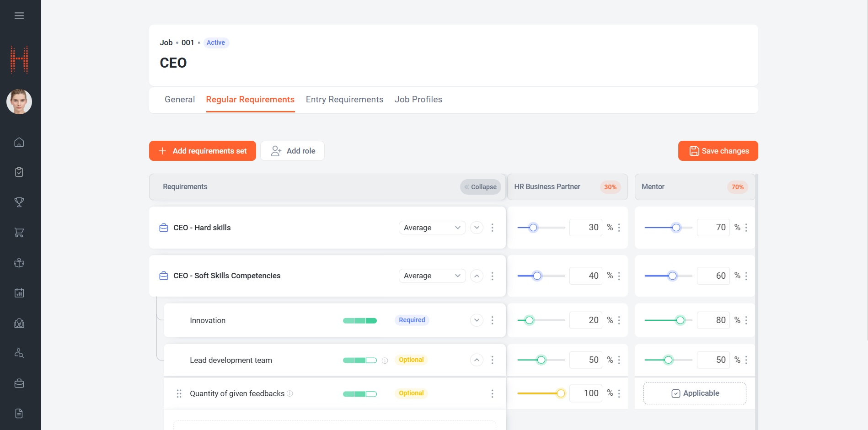
Task: Open the Job Profiles tab
Action: click(x=418, y=100)
